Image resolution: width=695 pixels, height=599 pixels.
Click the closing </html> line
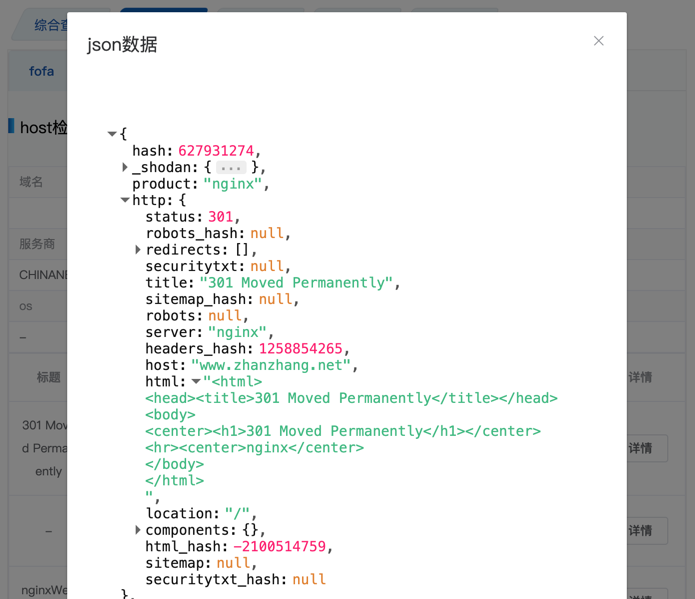coord(175,480)
